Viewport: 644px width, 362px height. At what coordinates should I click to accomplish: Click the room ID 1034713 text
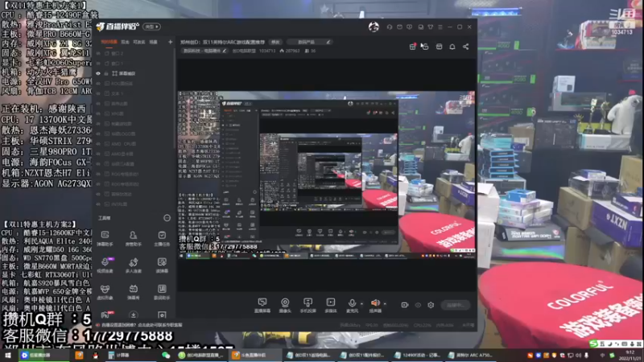[267, 51]
